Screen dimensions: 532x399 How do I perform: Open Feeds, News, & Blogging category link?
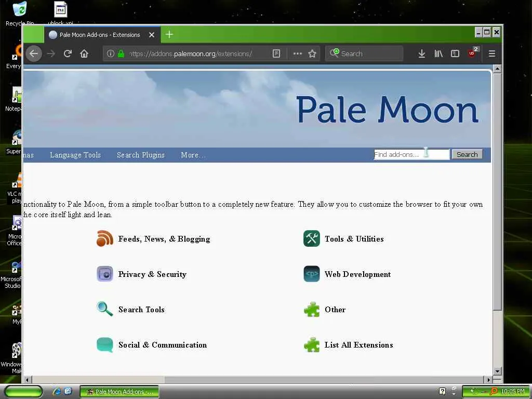tap(164, 239)
